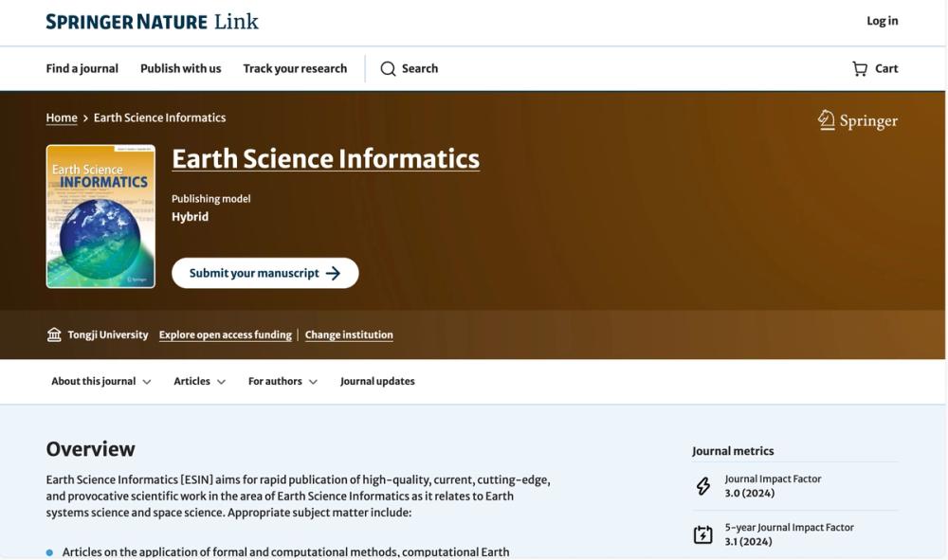
Task: Click the shopping cart icon
Action: pos(860,69)
